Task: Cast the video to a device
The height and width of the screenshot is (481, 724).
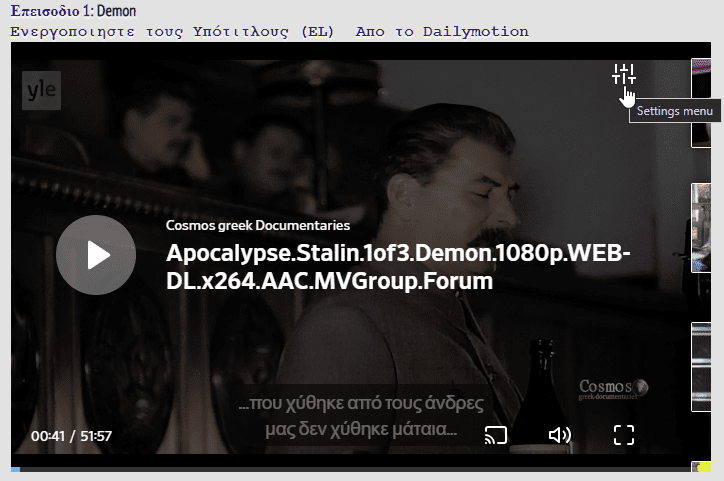Action: point(496,435)
